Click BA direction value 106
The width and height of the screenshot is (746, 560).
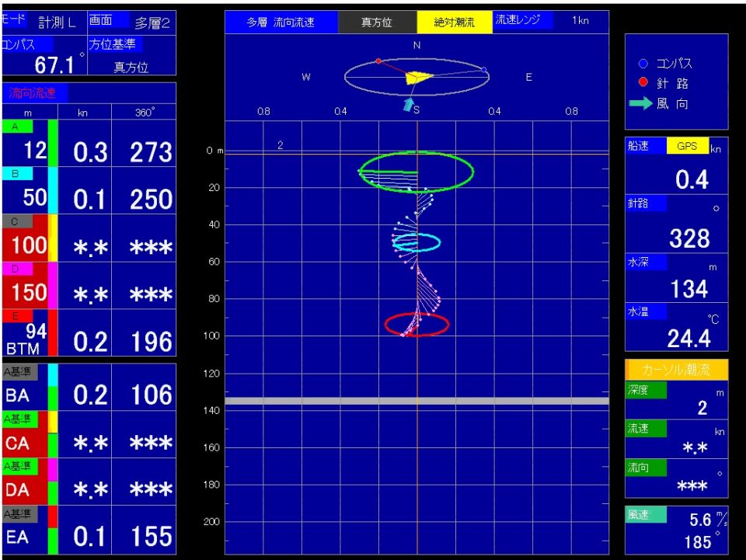tap(151, 395)
